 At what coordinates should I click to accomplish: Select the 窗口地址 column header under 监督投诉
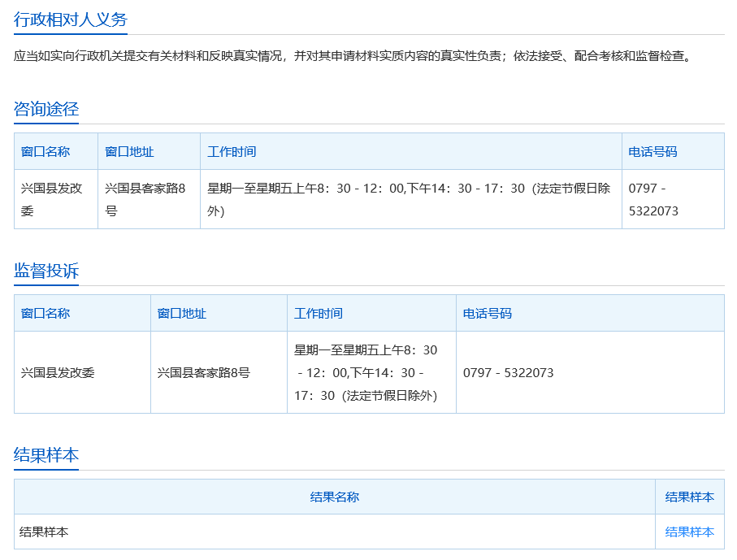tap(182, 313)
